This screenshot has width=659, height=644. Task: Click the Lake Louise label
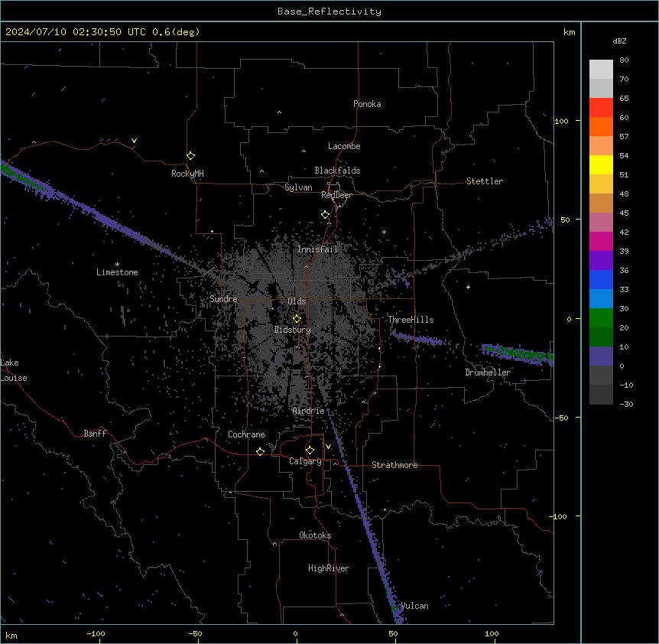tap(14, 370)
